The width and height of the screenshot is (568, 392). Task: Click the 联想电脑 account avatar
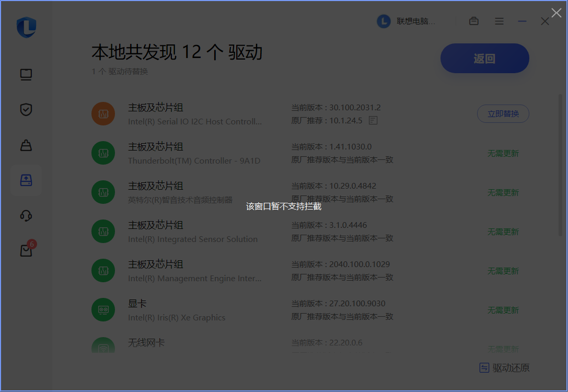(x=384, y=21)
